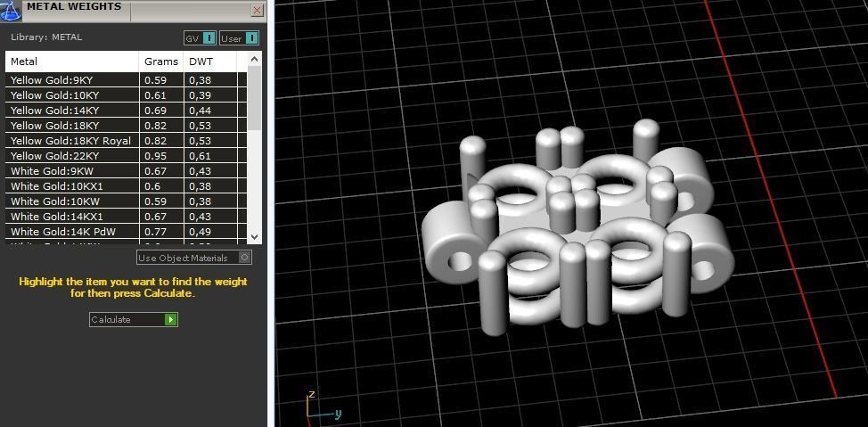The image size is (868, 427).
Task: Sort by the DWT column header
Action: pos(209,62)
